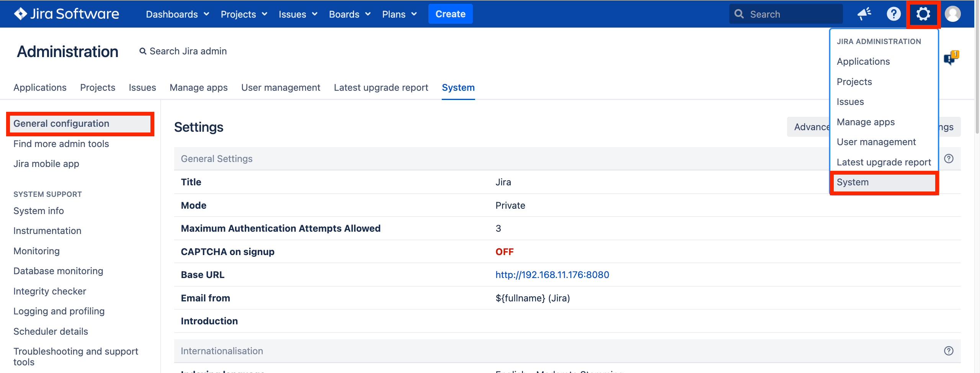980x373 pixels.
Task: Click the magnifier icon in Search Jira admin
Action: tap(143, 51)
